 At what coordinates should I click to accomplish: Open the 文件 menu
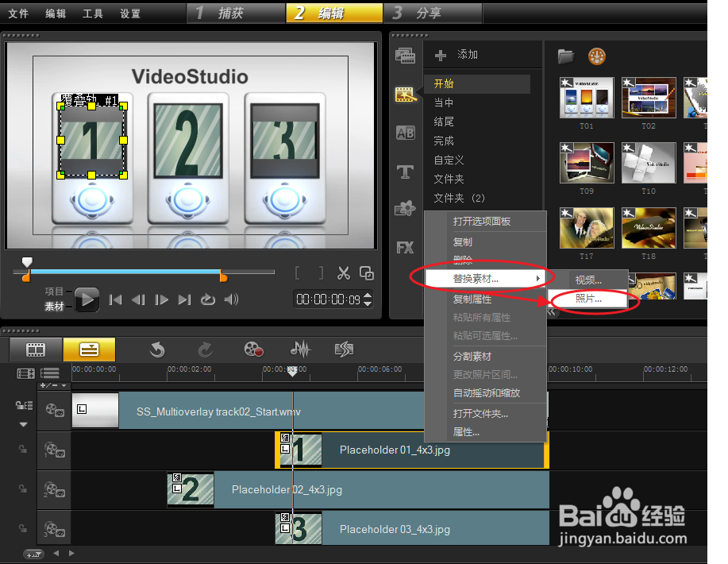tap(18, 14)
